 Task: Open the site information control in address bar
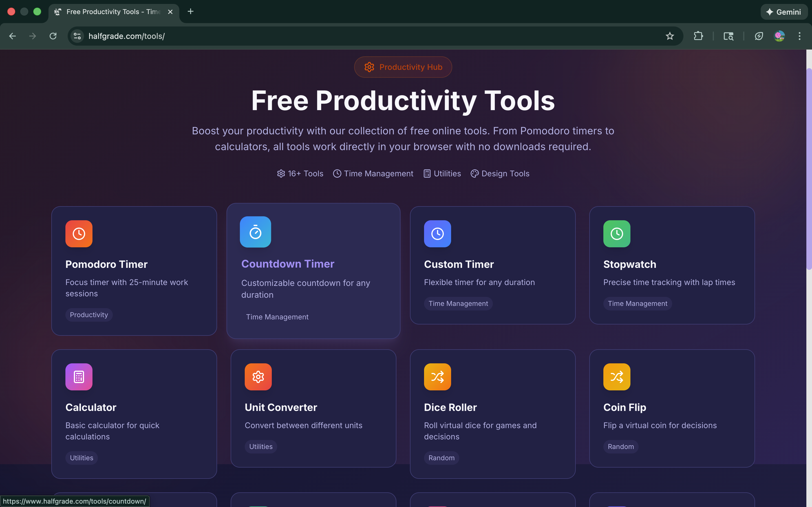pyautogui.click(x=78, y=36)
